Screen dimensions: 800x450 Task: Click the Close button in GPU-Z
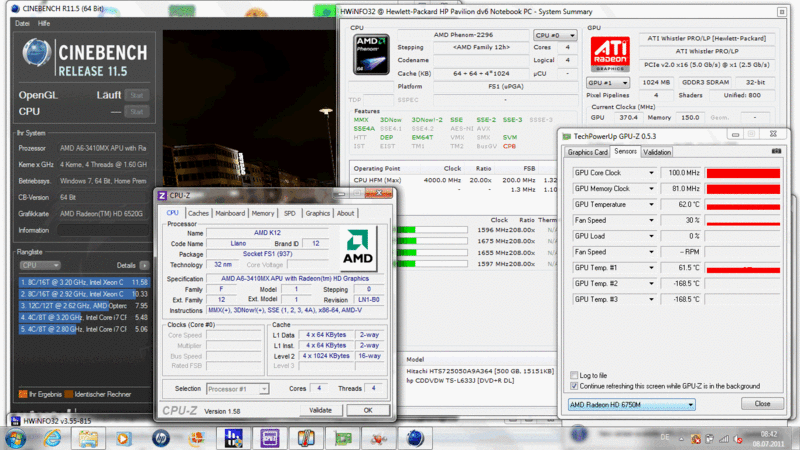(x=762, y=404)
